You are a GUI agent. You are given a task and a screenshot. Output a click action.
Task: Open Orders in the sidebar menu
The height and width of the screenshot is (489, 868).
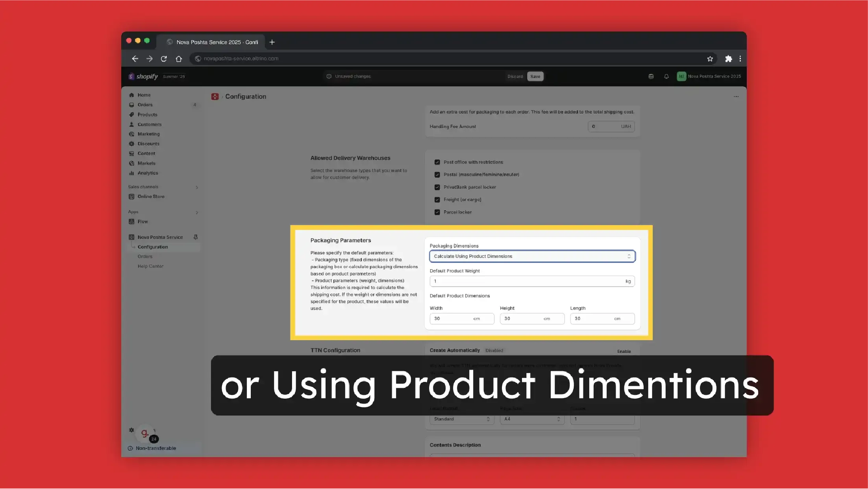[x=145, y=105]
